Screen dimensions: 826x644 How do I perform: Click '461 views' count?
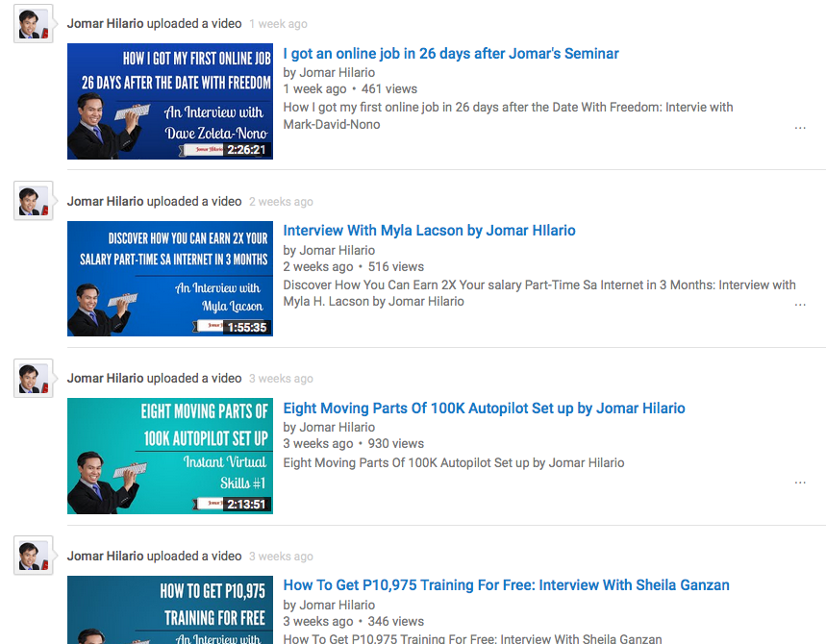pyautogui.click(x=389, y=89)
